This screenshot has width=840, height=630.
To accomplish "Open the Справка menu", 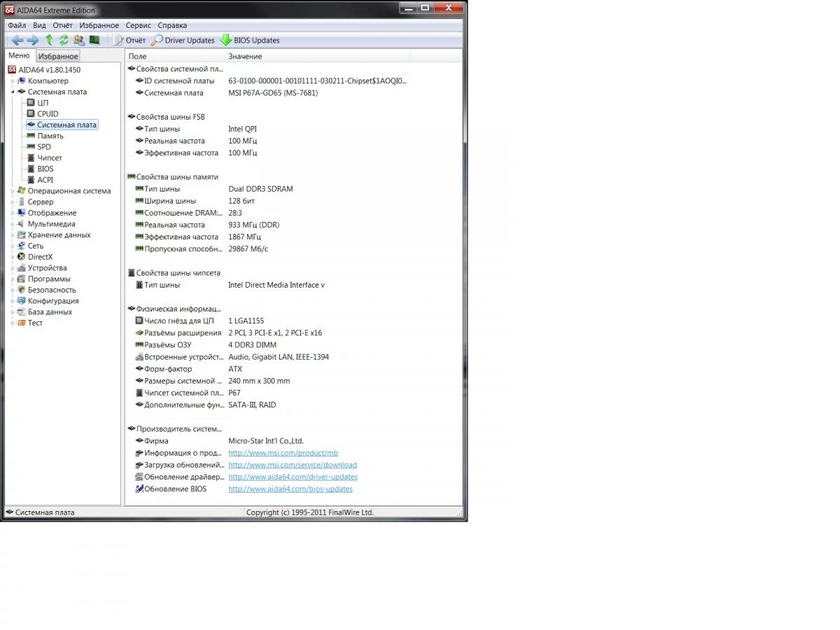I will tap(172, 25).
